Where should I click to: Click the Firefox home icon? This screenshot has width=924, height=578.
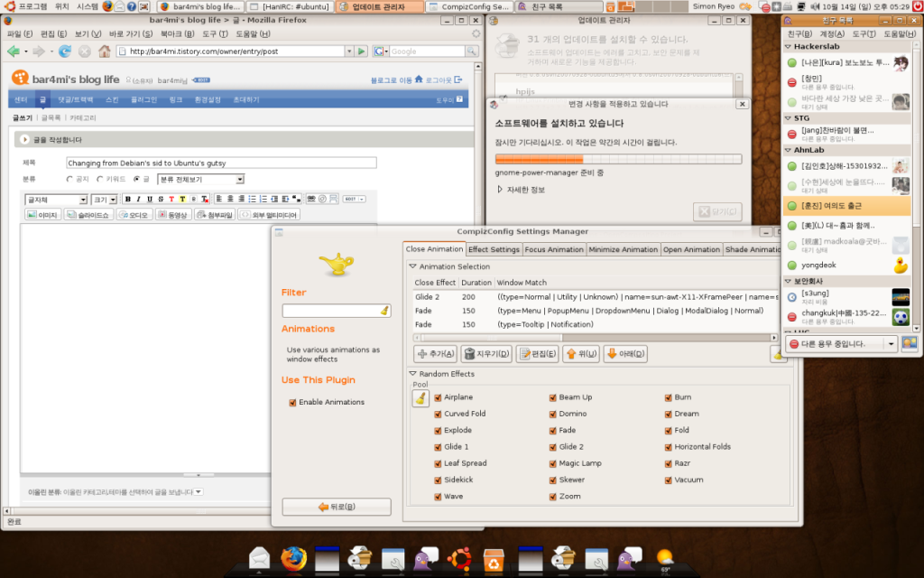tap(105, 51)
